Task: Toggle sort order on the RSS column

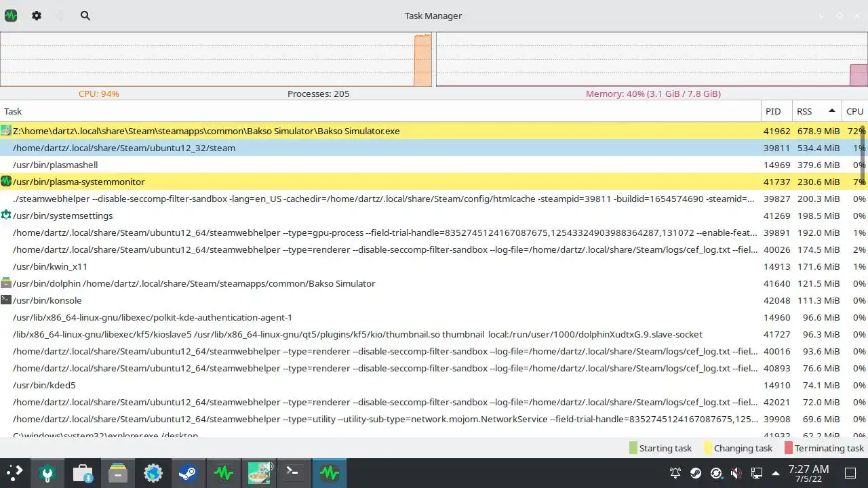Action: 817,111
